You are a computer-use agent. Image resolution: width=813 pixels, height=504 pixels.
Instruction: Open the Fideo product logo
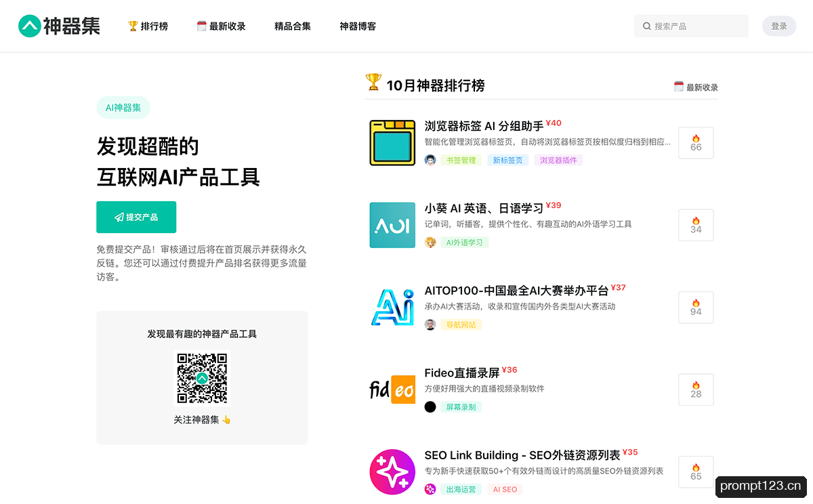pyautogui.click(x=392, y=390)
